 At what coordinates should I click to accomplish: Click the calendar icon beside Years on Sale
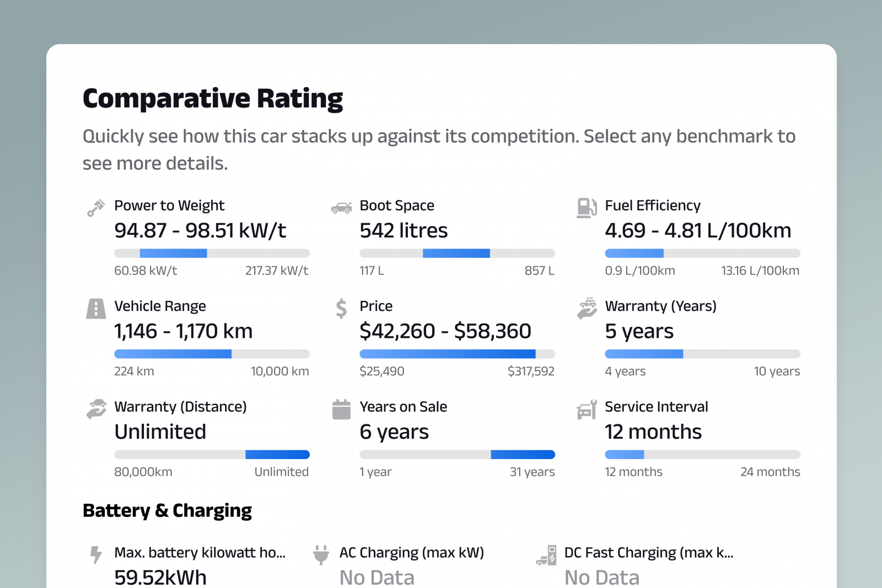[x=341, y=409]
